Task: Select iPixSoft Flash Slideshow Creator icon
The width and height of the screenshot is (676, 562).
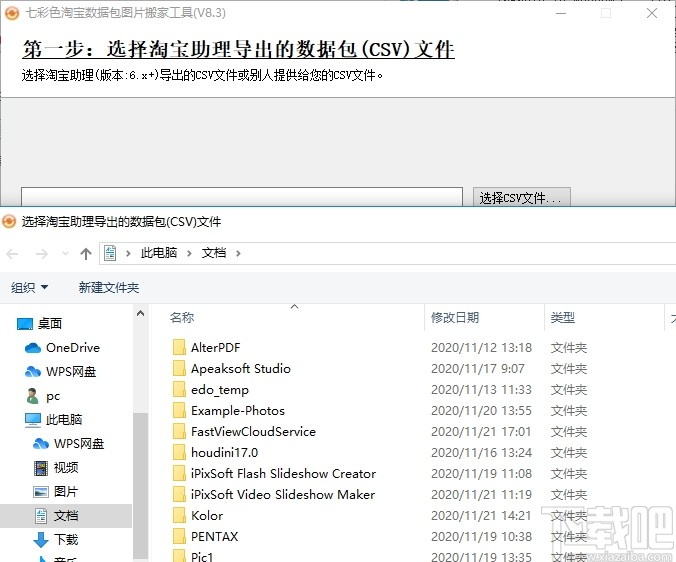Action: [x=179, y=474]
